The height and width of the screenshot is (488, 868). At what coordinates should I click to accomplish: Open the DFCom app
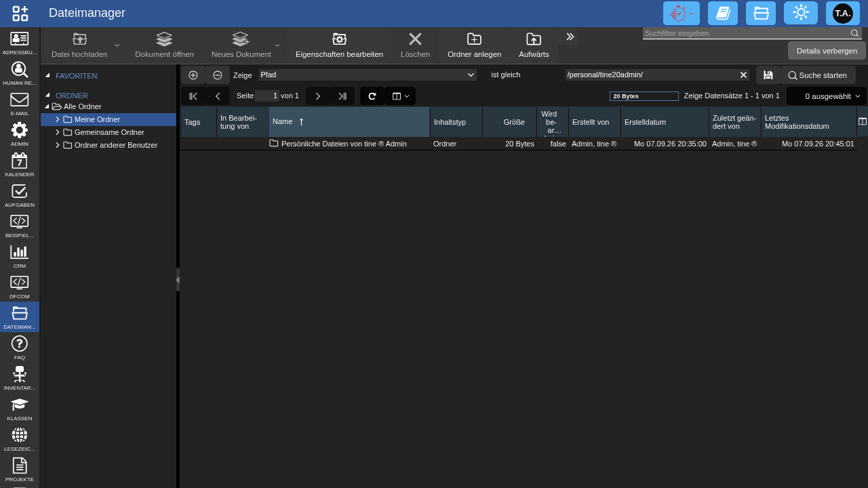click(20, 287)
